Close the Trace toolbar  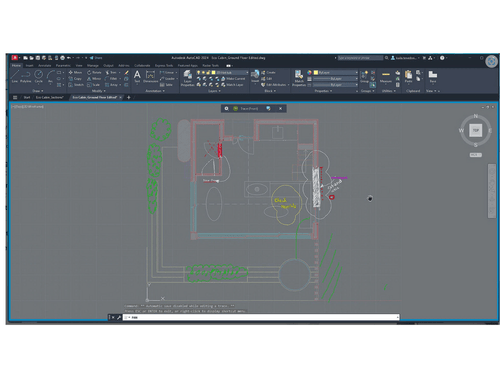pos(280,109)
